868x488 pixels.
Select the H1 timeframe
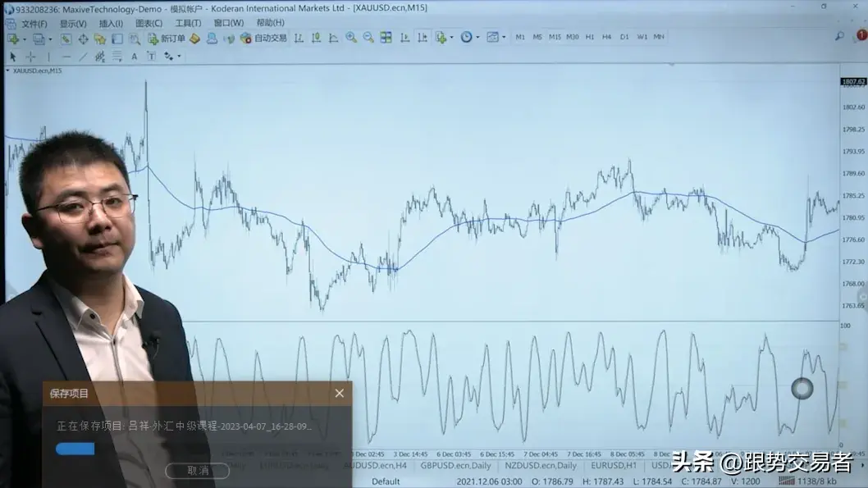pyautogui.click(x=590, y=37)
